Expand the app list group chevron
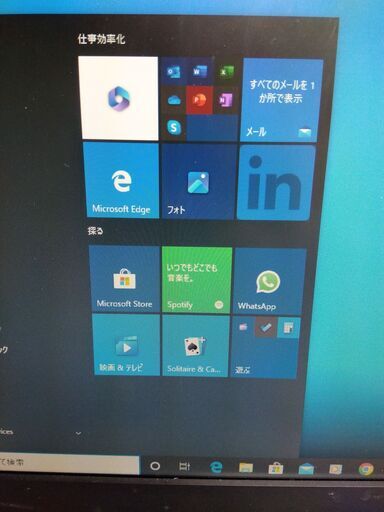384x512 pixels. tap(78, 433)
